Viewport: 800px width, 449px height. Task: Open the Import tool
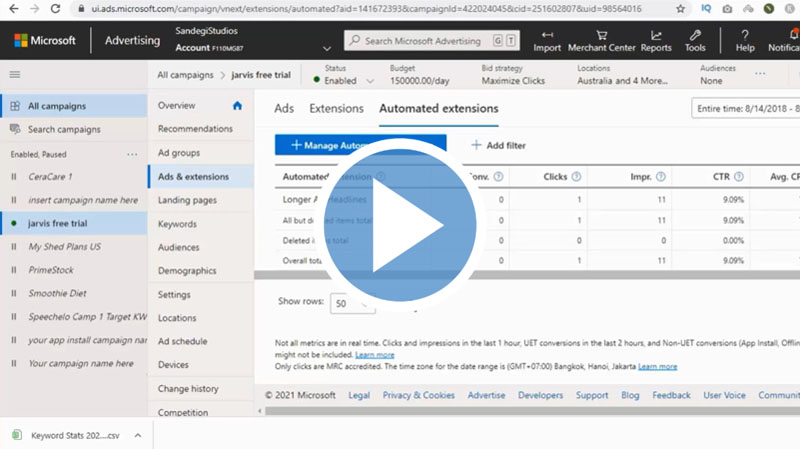coord(547,41)
